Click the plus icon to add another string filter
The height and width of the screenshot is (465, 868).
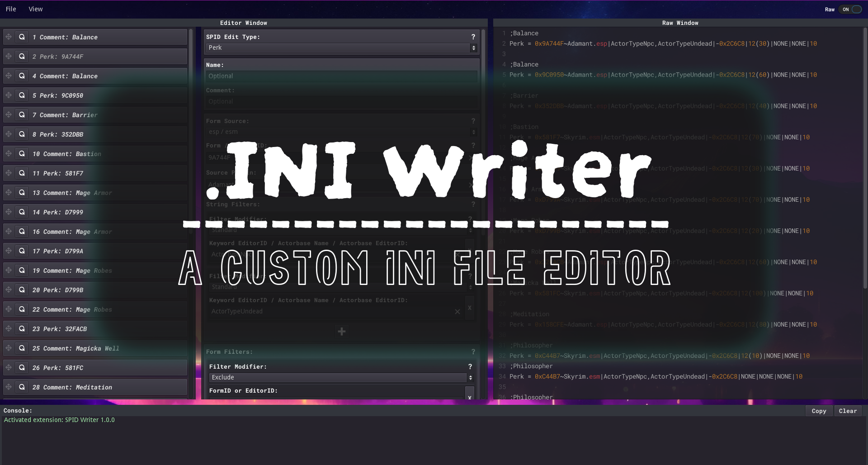341,332
